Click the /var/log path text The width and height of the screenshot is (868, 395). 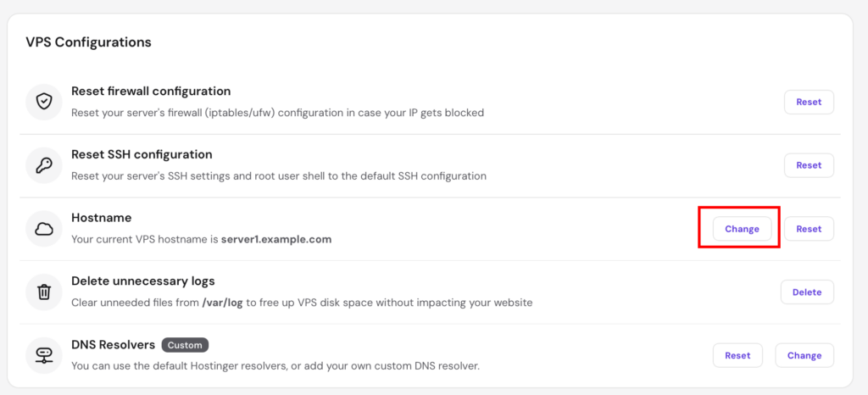click(x=223, y=303)
